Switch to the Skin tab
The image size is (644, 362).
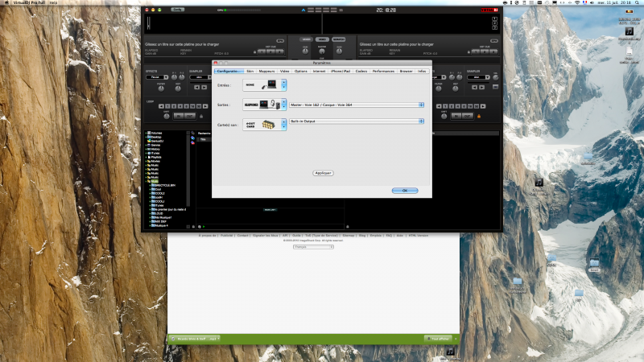(250, 72)
